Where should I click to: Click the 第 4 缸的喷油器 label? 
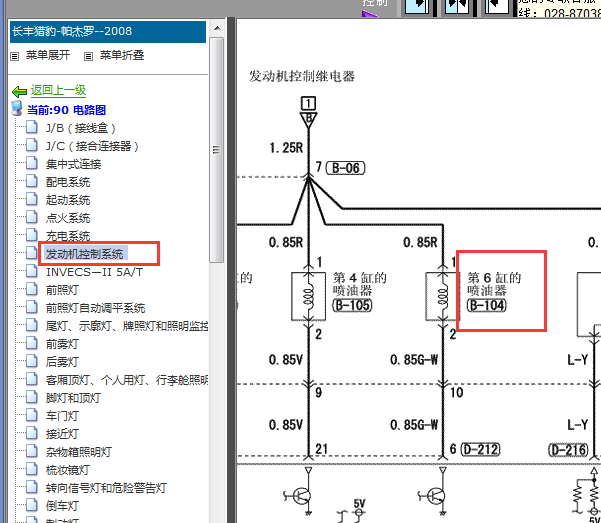click(x=360, y=284)
